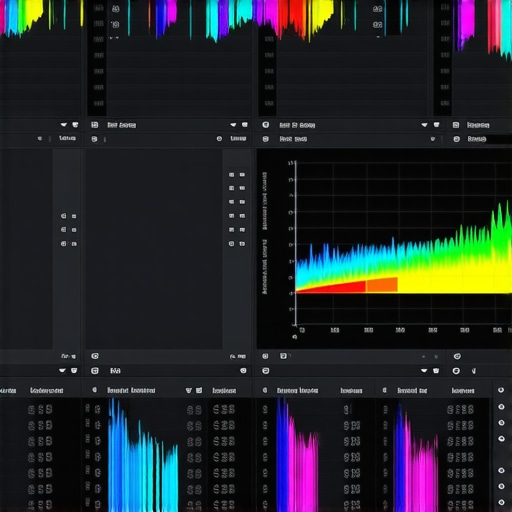Click the square icon just below the spectrum graph's left corner
This screenshot has height=512, width=512.
pos(283,356)
